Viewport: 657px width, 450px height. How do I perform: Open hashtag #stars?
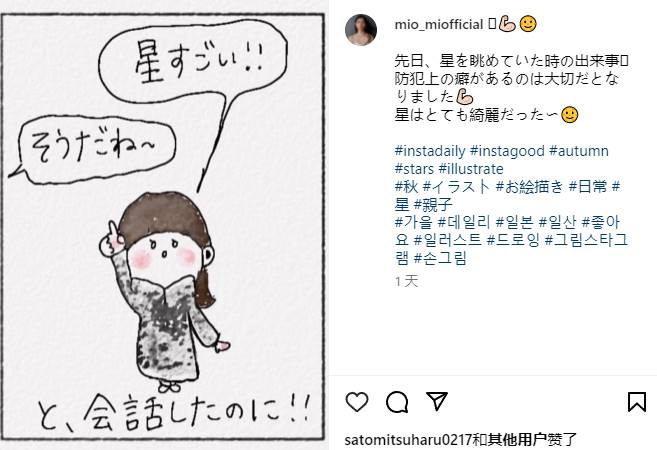414,169
